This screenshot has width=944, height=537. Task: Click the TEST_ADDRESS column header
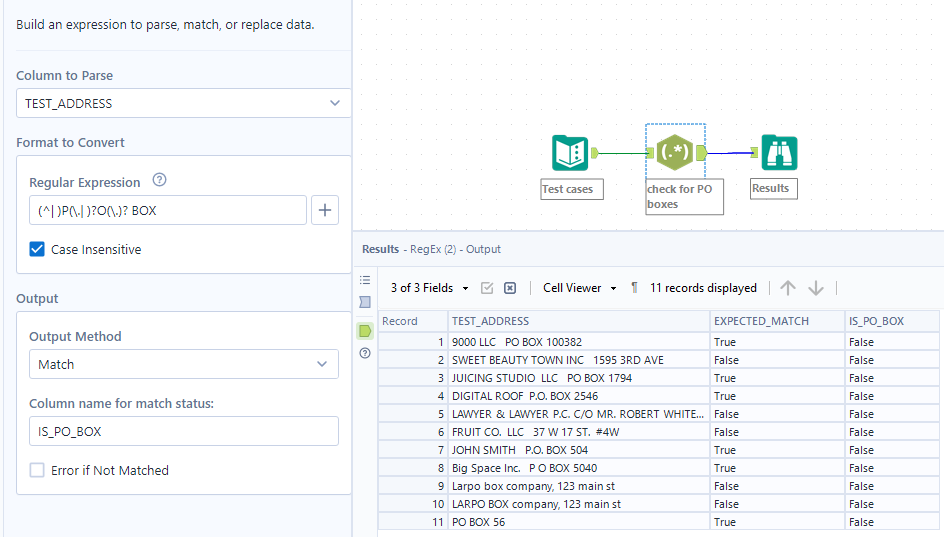578,321
